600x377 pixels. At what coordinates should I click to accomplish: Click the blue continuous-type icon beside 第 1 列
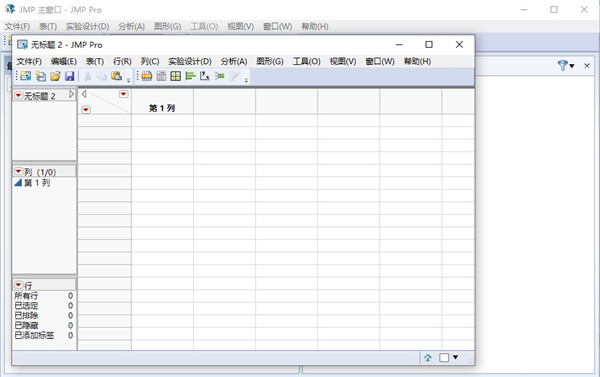pyautogui.click(x=18, y=183)
